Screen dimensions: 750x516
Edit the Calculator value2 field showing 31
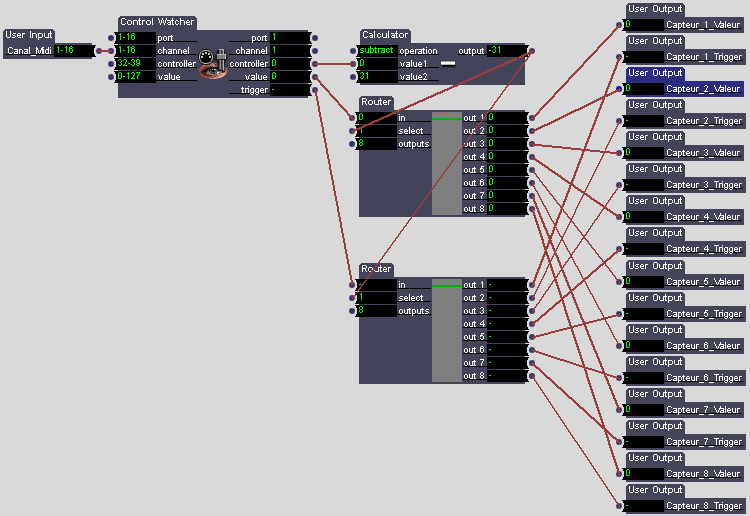(x=377, y=76)
